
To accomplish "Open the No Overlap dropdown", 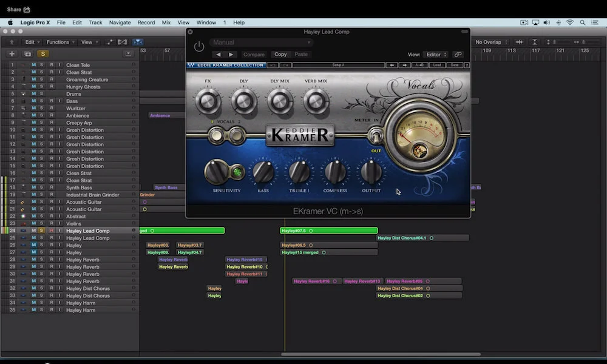I will tap(489, 42).
